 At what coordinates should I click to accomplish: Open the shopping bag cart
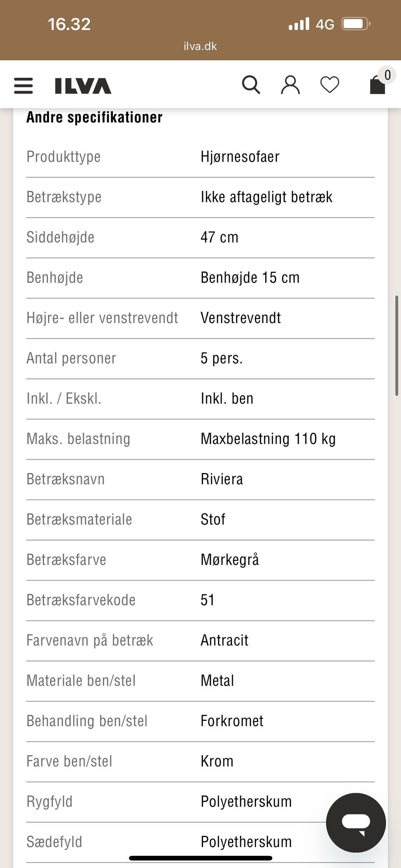(377, 86)
